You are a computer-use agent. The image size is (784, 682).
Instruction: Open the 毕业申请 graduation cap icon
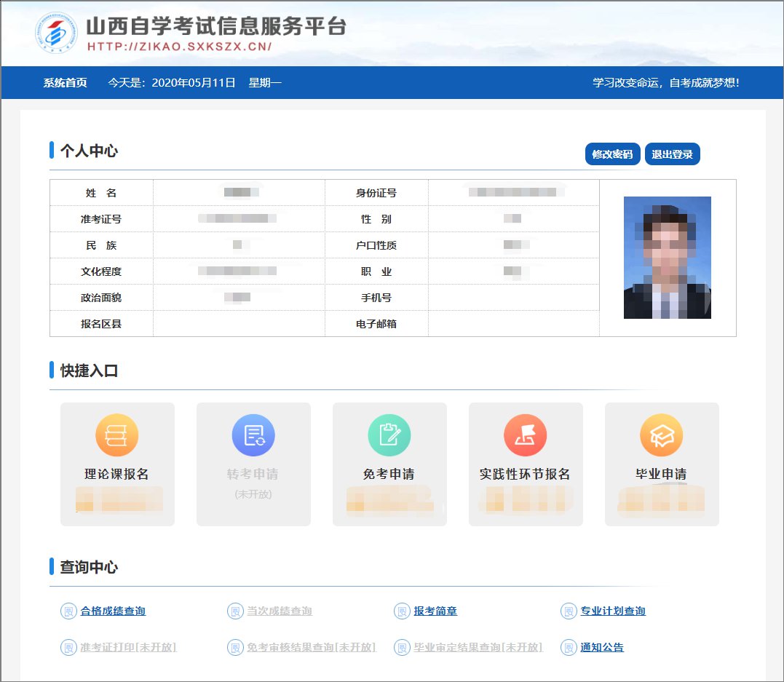661,435
